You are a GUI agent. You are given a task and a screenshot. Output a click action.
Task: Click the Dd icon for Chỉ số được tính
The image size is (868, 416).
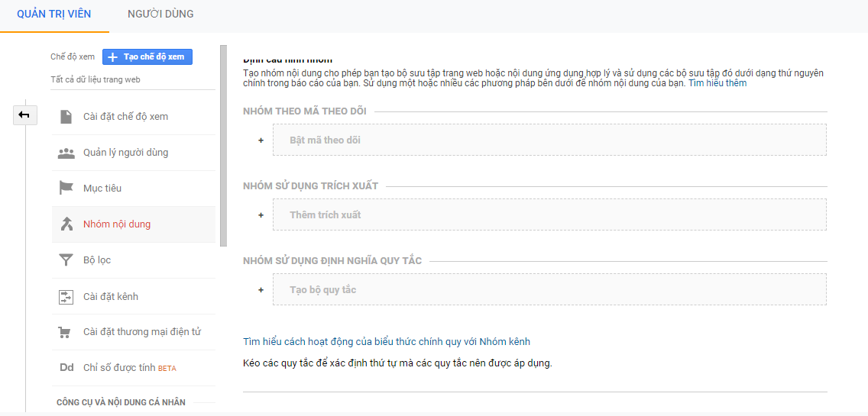pos(66,368)
